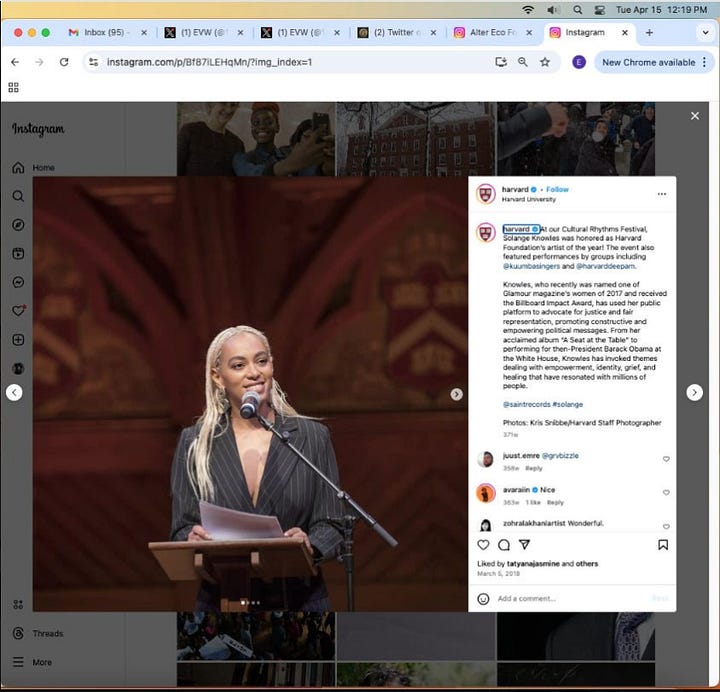Bookmark page with star icon

tap(545, 62)
